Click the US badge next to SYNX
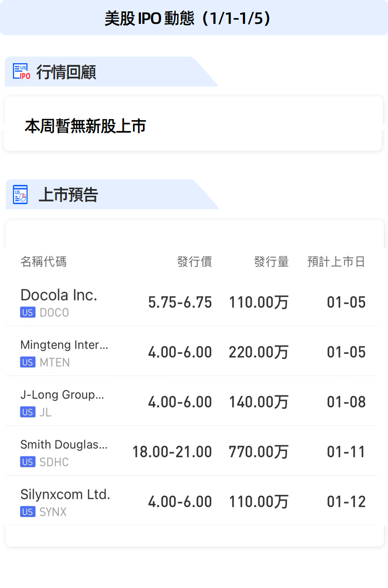Image resolution: width=388 pixels, height=588 pixels. coord(27,512)
